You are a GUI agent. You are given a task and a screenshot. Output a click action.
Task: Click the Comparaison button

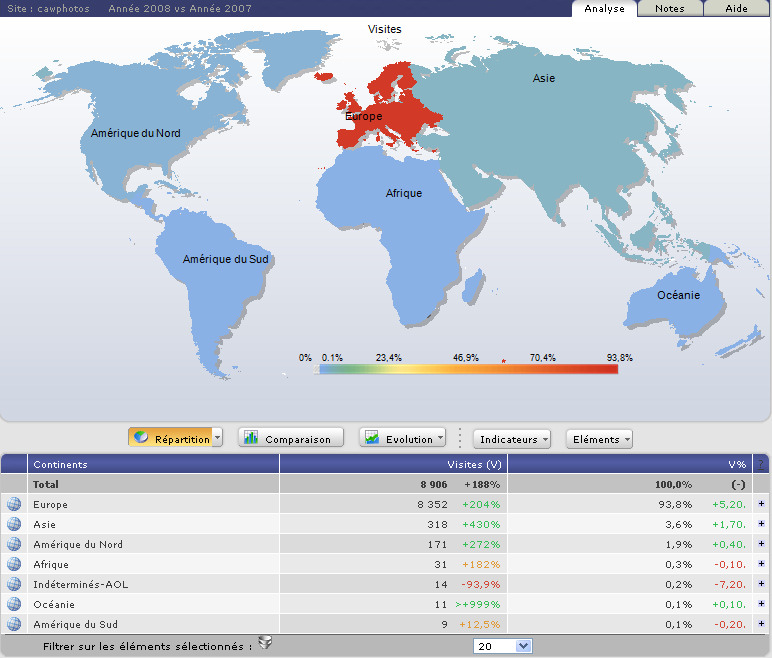pyautogui.click(x=291, y=437)
